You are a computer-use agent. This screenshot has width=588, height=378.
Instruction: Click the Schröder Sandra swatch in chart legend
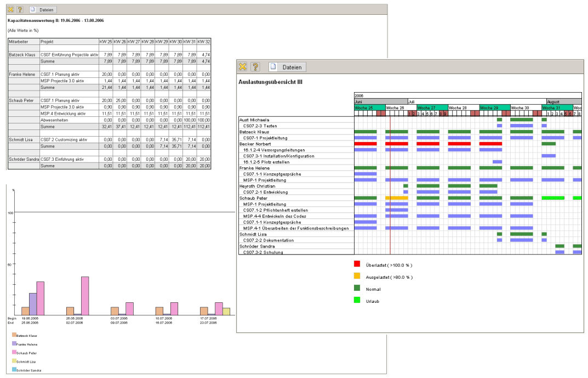[14, 370]
